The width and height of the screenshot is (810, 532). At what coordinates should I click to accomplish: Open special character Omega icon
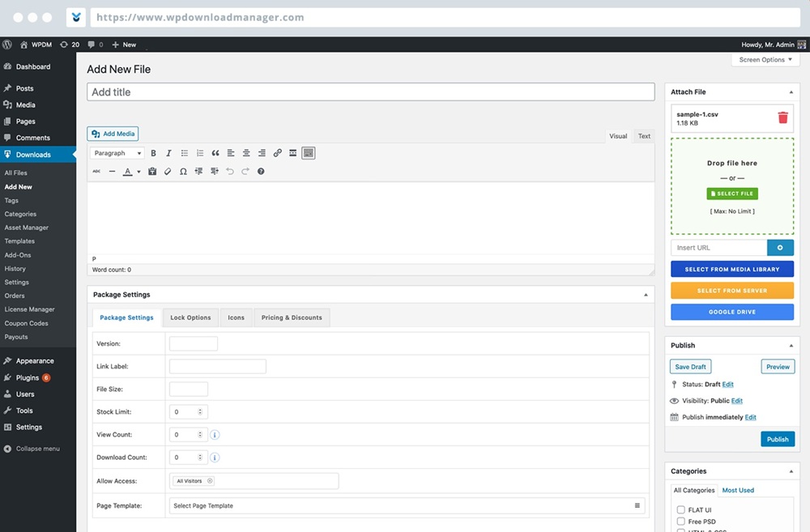coord(183,172)
